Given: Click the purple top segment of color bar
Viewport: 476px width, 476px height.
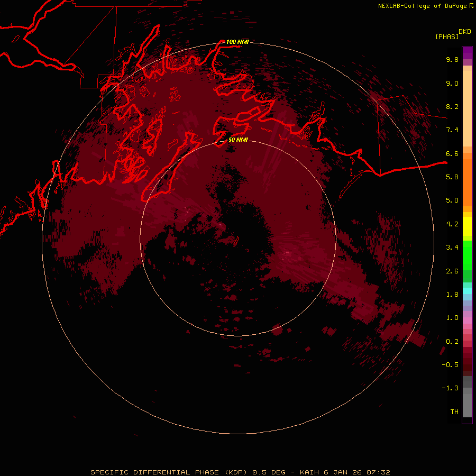Looking at the screenshot, I should pos(467,53).
